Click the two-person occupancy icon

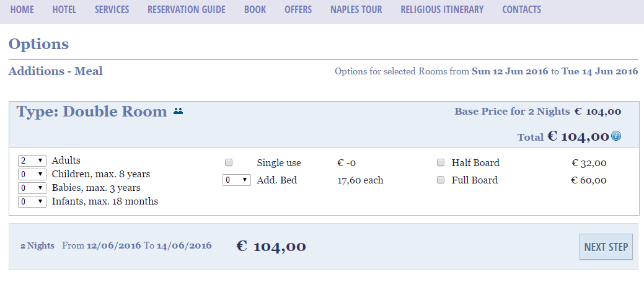(x=178, y=111)
